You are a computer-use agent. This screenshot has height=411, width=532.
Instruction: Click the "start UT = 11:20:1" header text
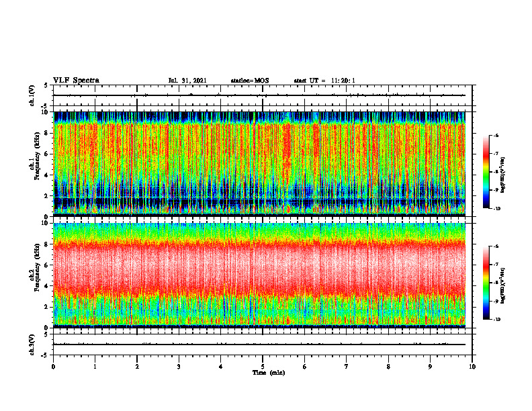click(324, 81)
